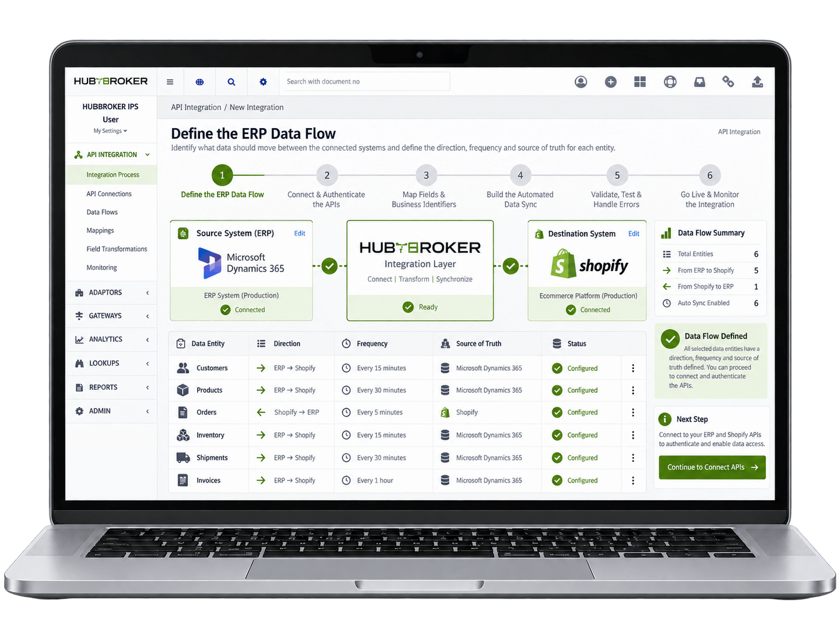Screen dimensions: 840x630
Task: Collapse the API INTEGRATION section
Action: point(111,155)
